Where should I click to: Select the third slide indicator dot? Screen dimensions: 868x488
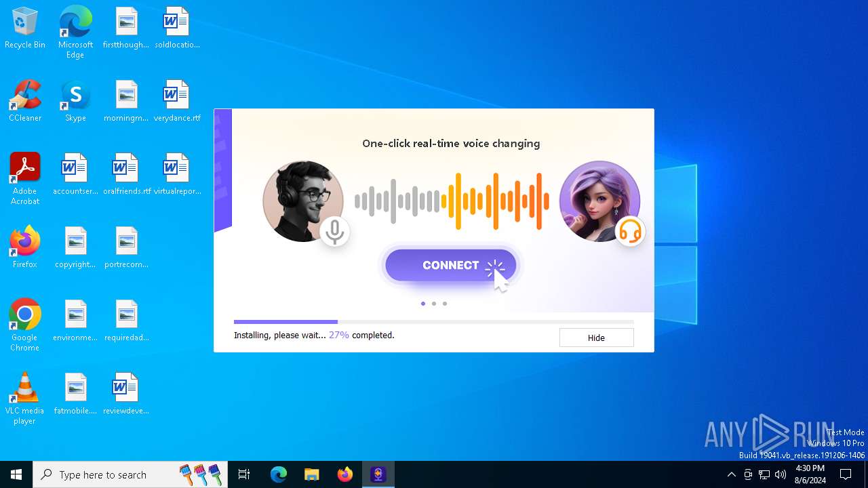[x=445, y=304]
